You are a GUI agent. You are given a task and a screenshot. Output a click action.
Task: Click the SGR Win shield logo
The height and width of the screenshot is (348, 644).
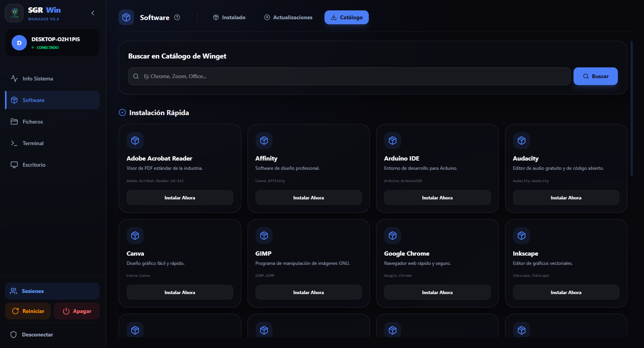click(14, 13)
